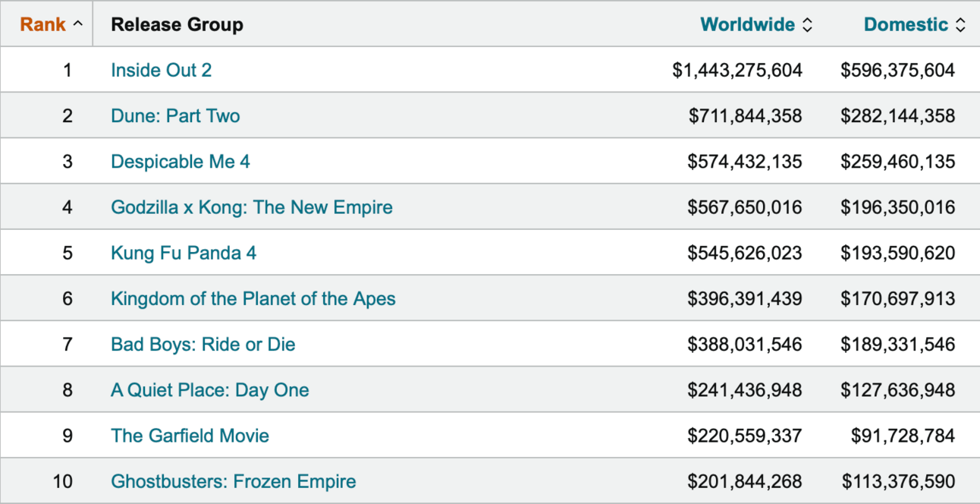Sort by Domestic gross header
Image resolution: width=980 pixels, height=504 pixels.
(x=906, y=24)
